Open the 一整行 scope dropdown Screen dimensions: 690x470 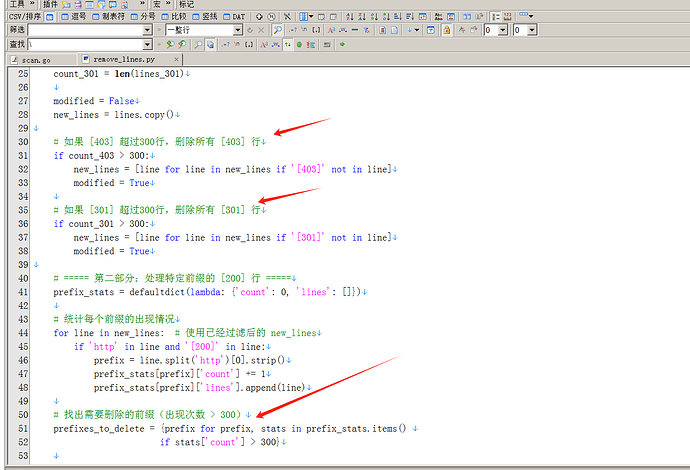tap(233, 31)
